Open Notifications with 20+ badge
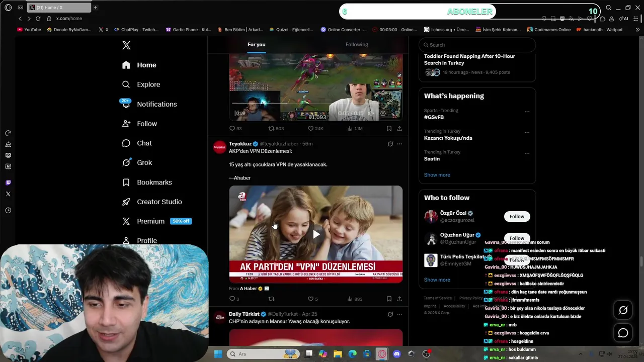This screenshot has width=644, height=362. (x=149, y=104)
